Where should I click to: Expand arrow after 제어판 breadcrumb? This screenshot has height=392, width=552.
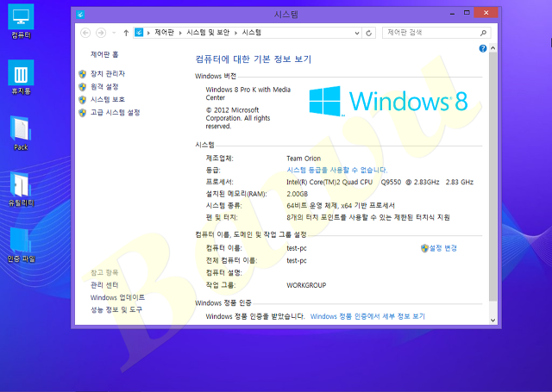point(180,33)
